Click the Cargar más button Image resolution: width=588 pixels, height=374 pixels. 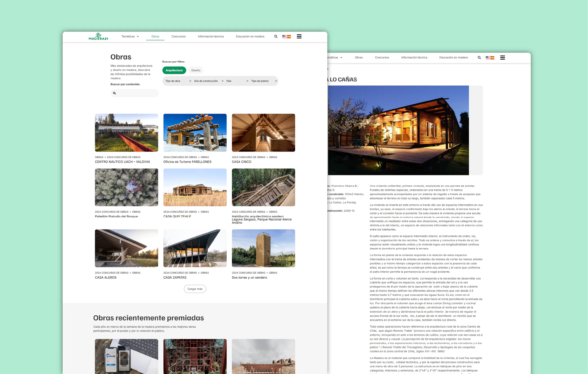click(x=195, y=289)
